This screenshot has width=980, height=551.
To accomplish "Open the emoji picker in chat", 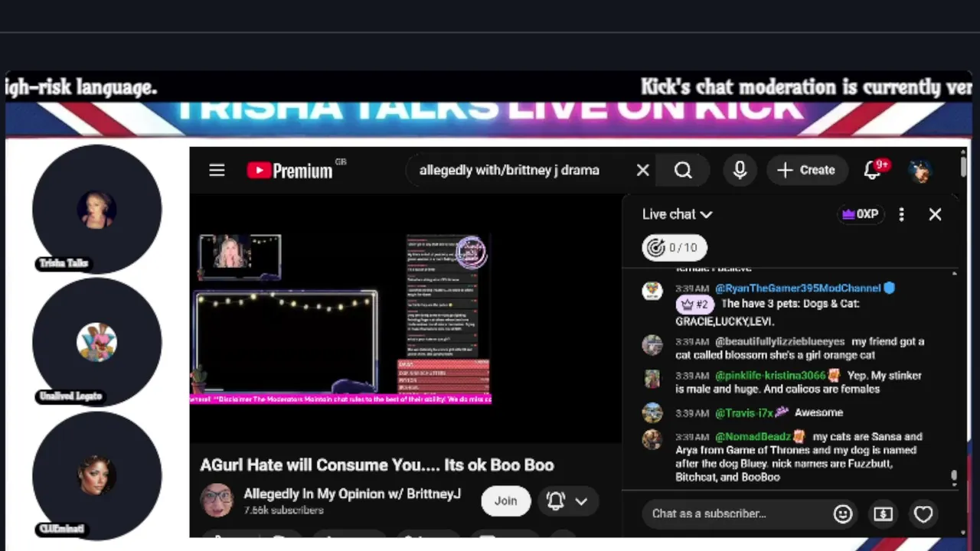I will [x=843, y=514].
